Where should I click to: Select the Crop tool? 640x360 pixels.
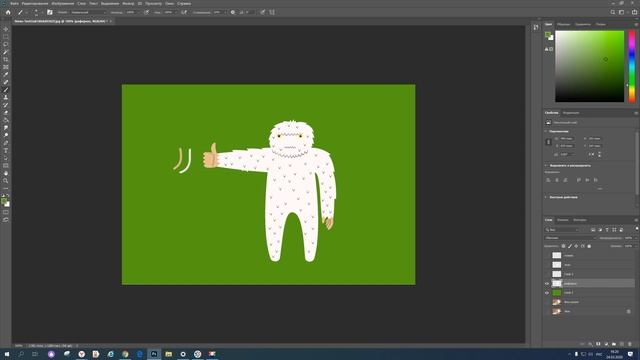coord(6,60)
